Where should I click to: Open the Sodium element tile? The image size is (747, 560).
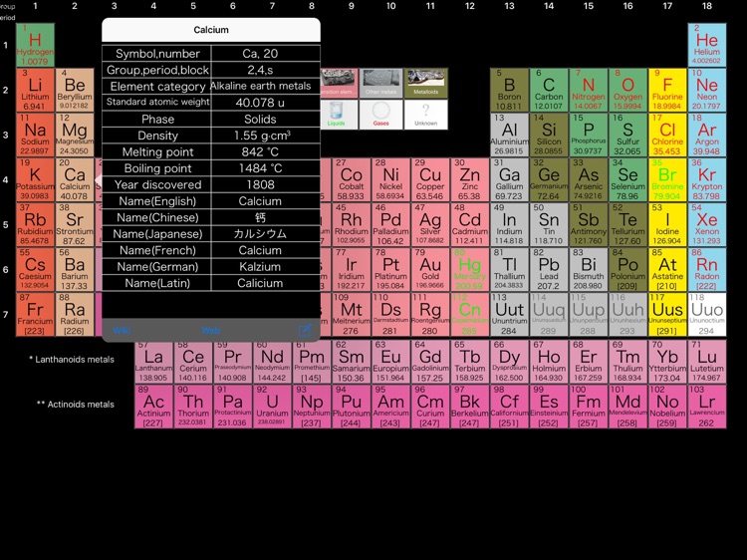tap(35, 135)
